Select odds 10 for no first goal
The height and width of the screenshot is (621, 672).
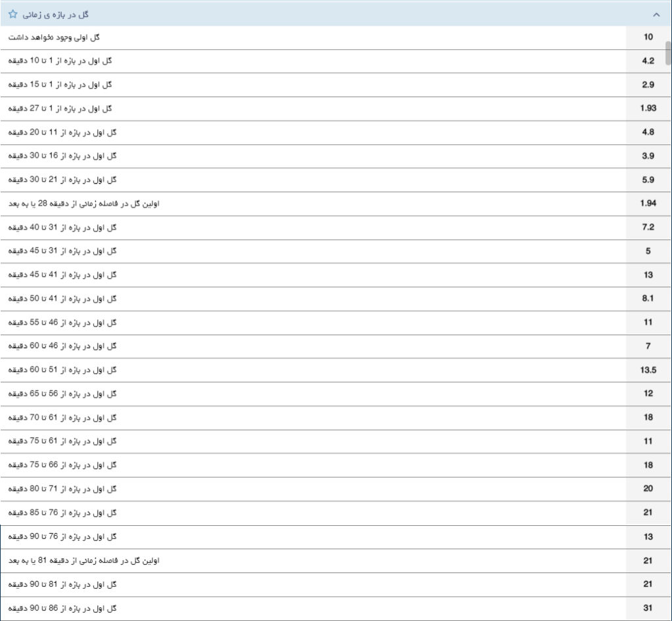coord(648,37)
